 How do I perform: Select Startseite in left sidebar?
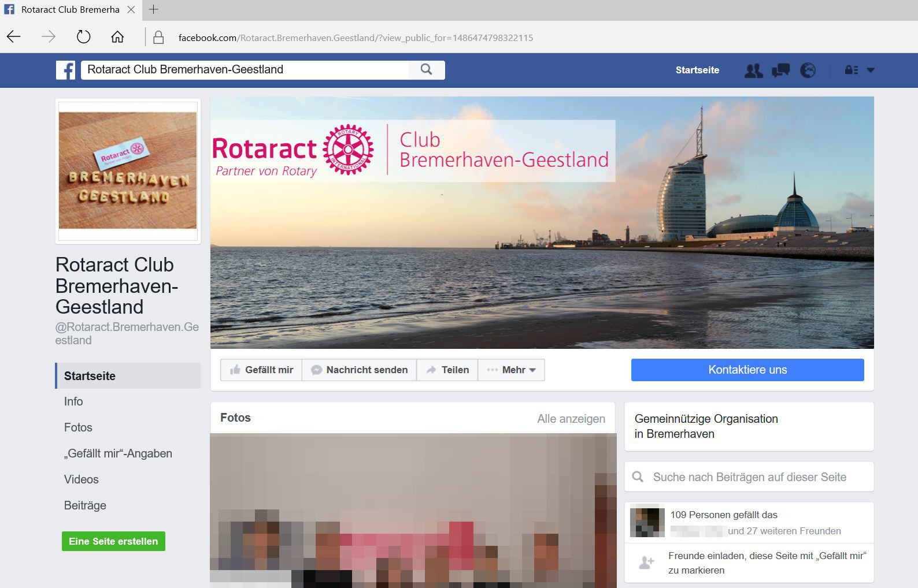[x=128, y=376]
